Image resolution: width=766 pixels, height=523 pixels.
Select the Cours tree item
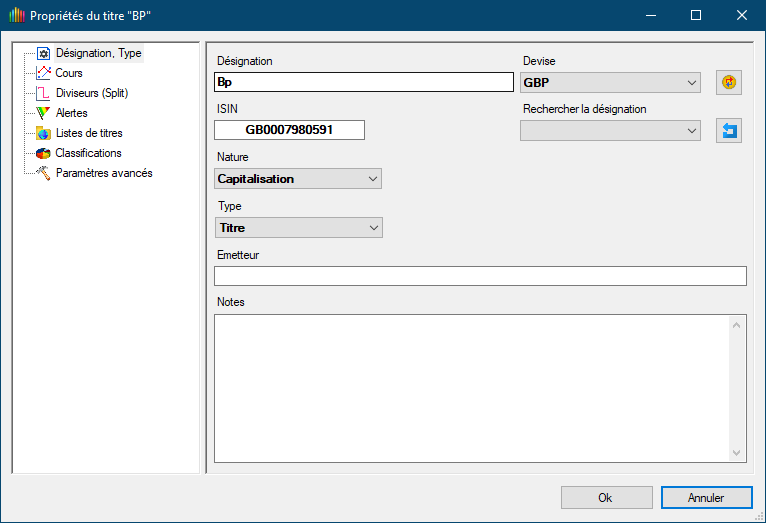69,73
